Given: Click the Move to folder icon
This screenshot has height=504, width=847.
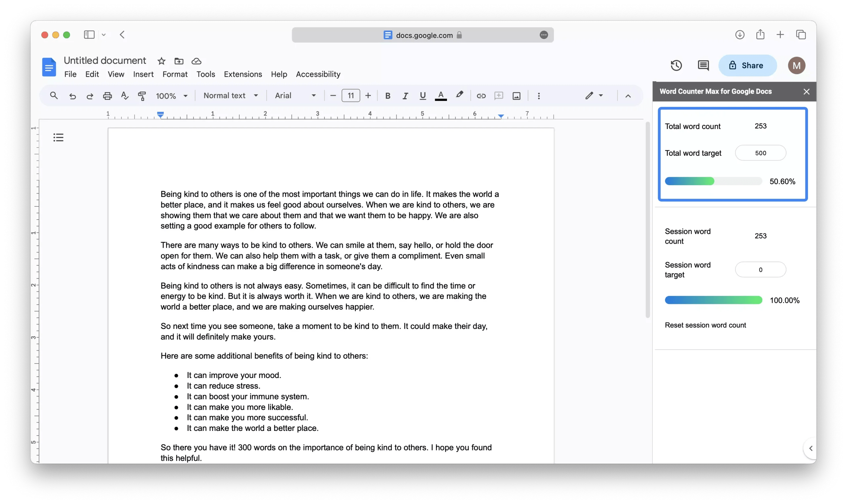Looking at the screenshot, I should pyautogui.click(x=179, y=61).
